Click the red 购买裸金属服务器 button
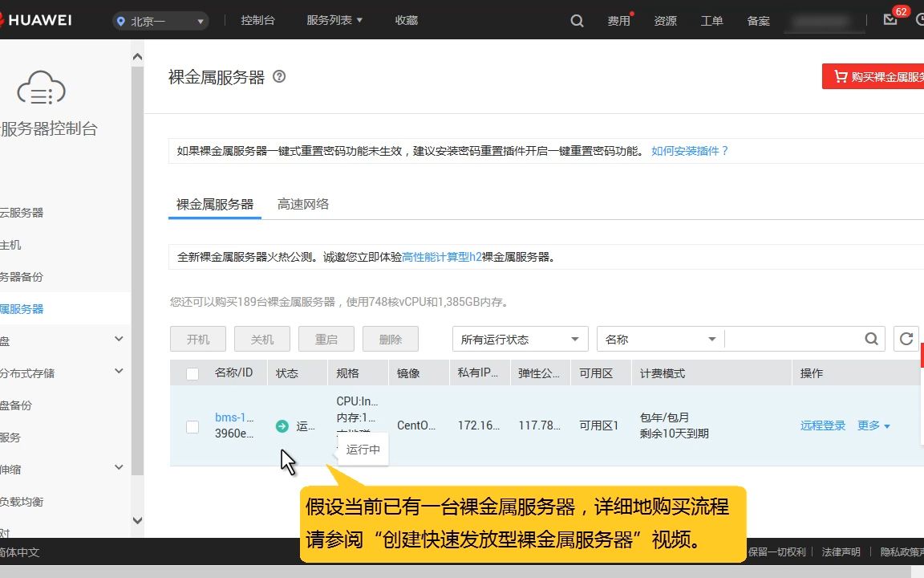The width and height of the screenshot is (924, 578). 873,77
